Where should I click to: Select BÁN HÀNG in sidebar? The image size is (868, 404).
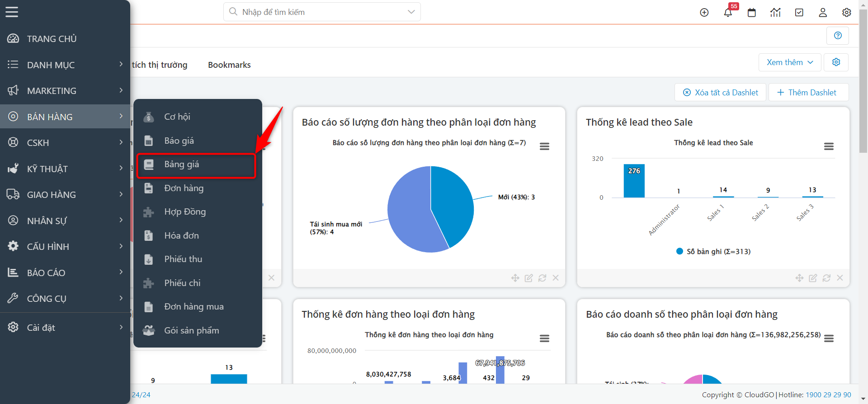click(x=65, y=117)
